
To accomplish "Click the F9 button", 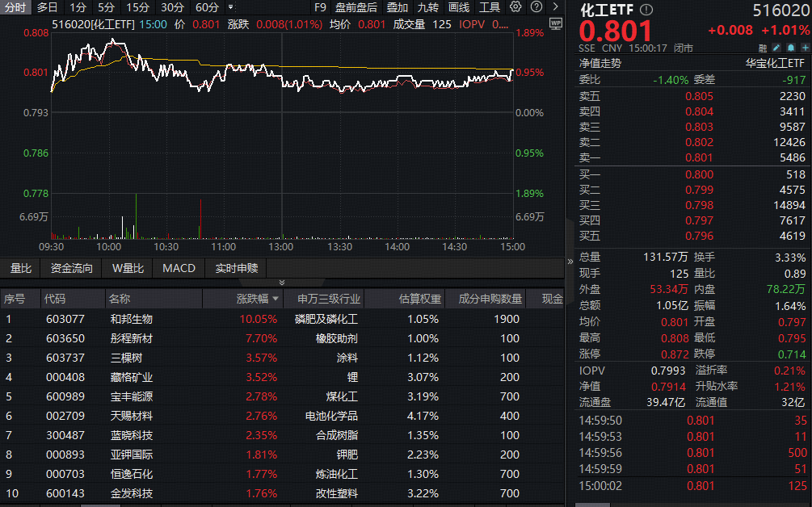I will pyautogui.click(x=320, y=7).
